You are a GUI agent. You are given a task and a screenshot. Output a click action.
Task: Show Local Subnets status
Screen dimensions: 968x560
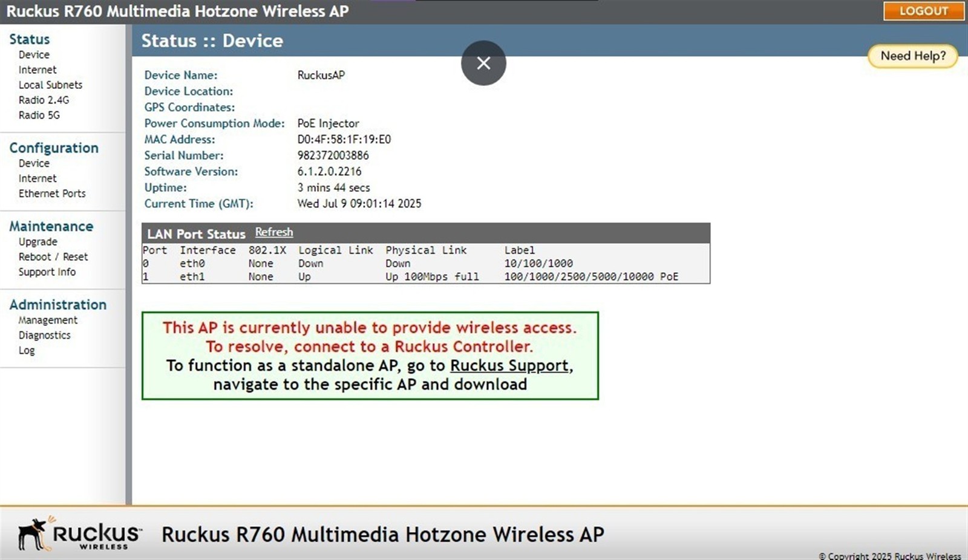click(x=50, y=85)
